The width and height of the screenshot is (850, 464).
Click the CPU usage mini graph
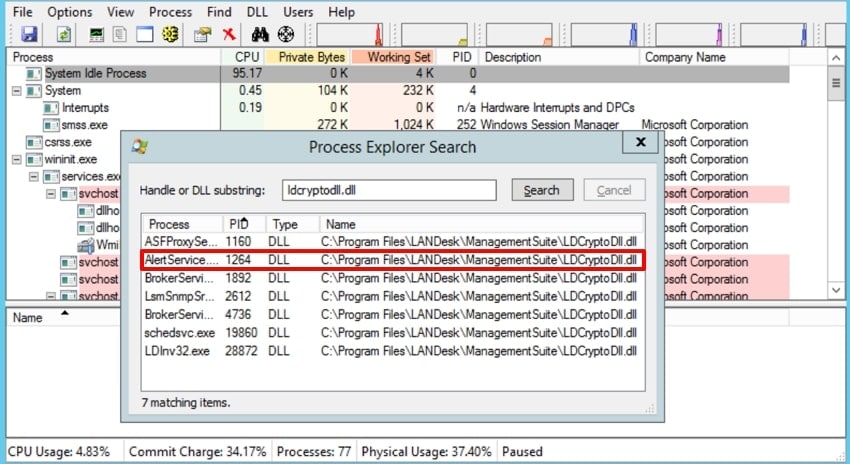pos(350,35)
